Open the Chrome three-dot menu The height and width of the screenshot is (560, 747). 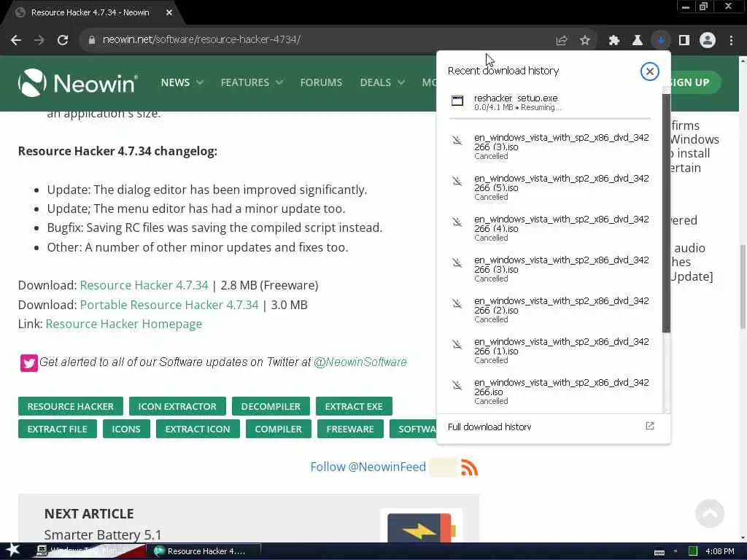click(x=731, y=41)
